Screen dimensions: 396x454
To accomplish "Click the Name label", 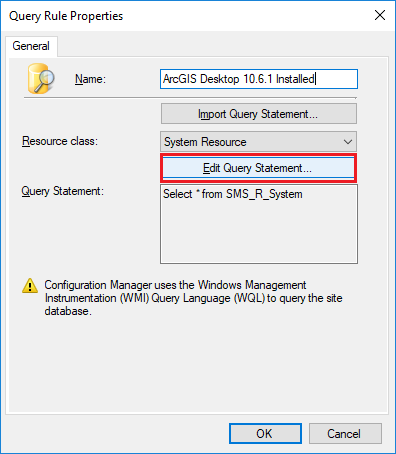I will coord(90,79).
